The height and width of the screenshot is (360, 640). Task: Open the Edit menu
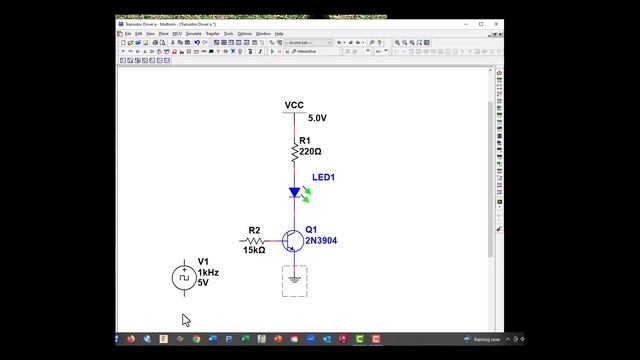coord(139,34)
